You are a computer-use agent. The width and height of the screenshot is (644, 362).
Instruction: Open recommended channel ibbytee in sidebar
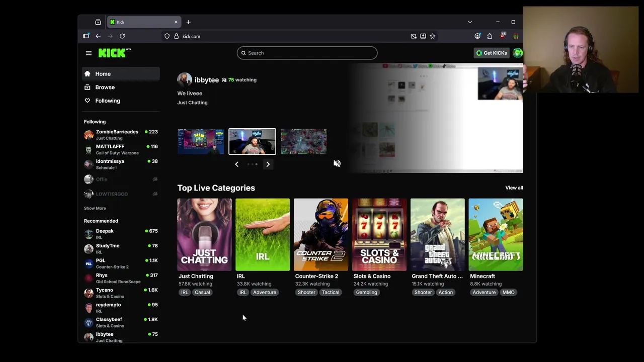(121, 337)
